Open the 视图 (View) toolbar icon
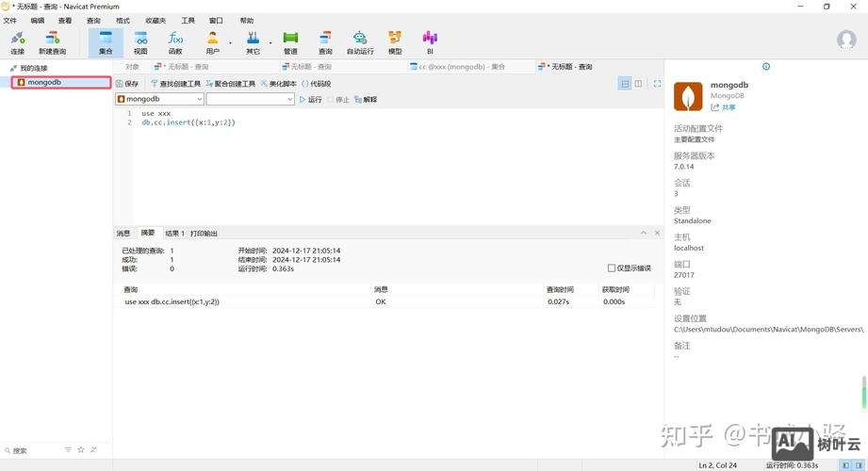The width and height of the screenshot is (868, 471). (x=140, y=42)
